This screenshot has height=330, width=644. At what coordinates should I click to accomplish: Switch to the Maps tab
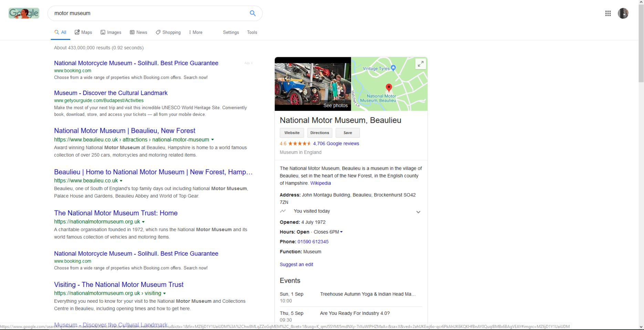click(83, 32)
